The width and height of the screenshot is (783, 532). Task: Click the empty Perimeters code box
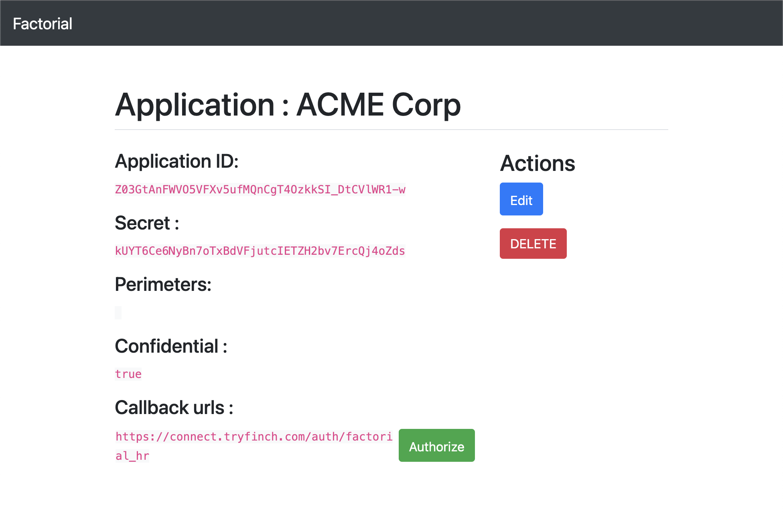(118, 313)
